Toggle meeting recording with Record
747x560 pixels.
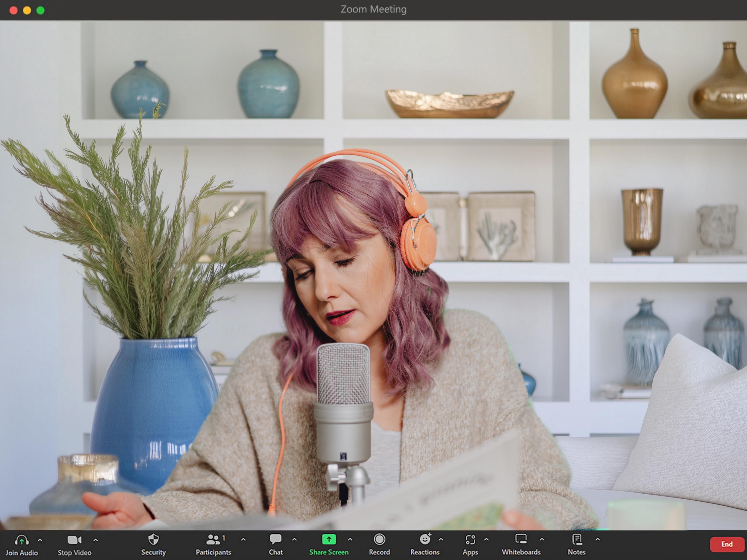tap(379, 545)
